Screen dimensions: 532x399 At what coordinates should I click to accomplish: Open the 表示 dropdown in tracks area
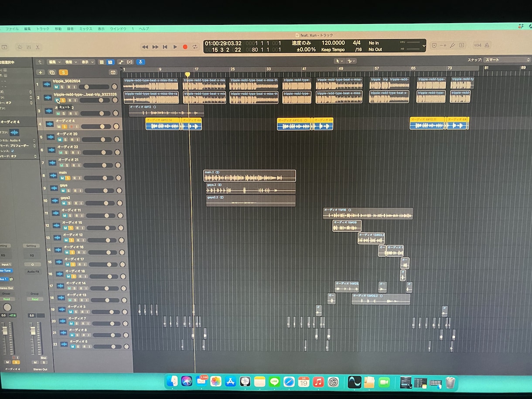tap(88, 62)
